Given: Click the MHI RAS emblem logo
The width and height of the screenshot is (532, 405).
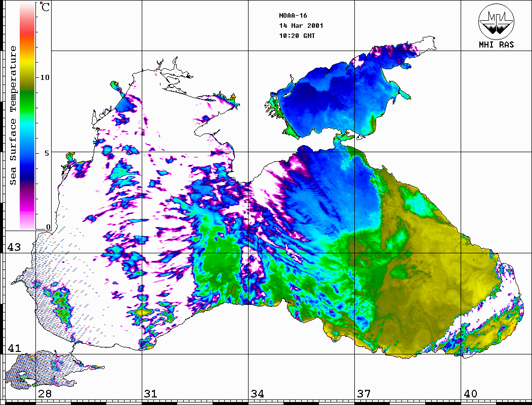Looking at the screenshot, I should click(496, 21).
